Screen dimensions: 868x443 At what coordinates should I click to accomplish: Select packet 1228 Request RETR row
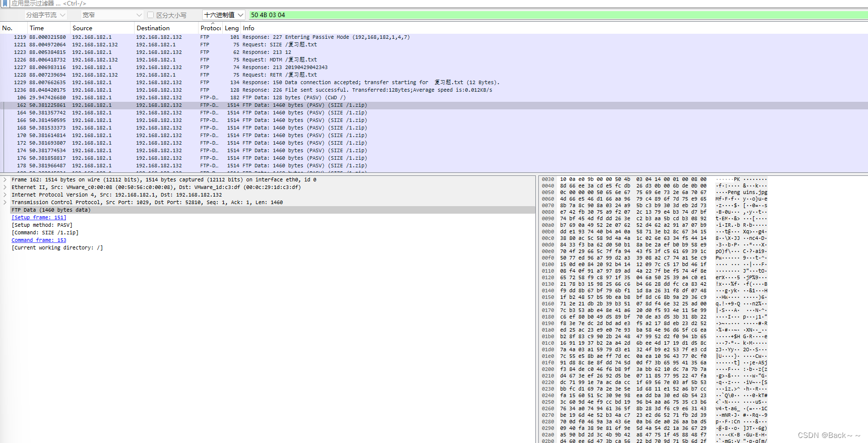(x=434, y=75)
